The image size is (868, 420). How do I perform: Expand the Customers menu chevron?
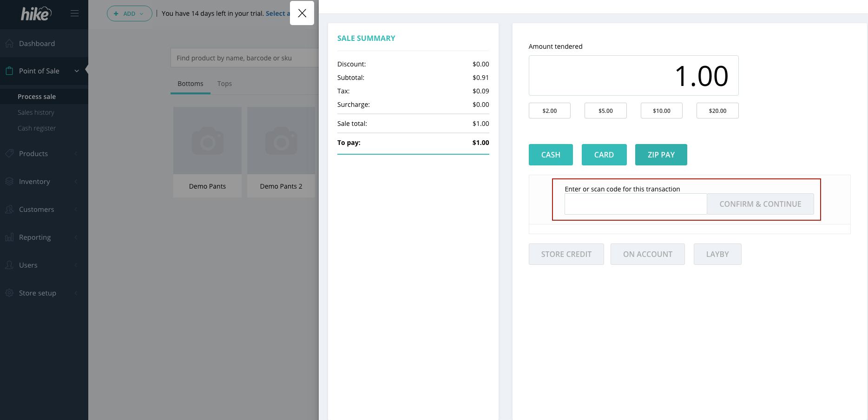(76, 210)
